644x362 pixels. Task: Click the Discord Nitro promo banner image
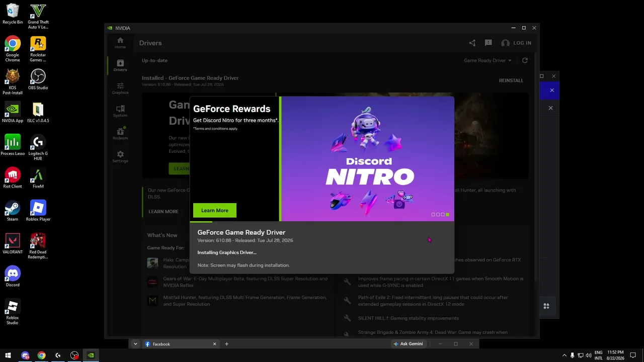coord(368,159)
